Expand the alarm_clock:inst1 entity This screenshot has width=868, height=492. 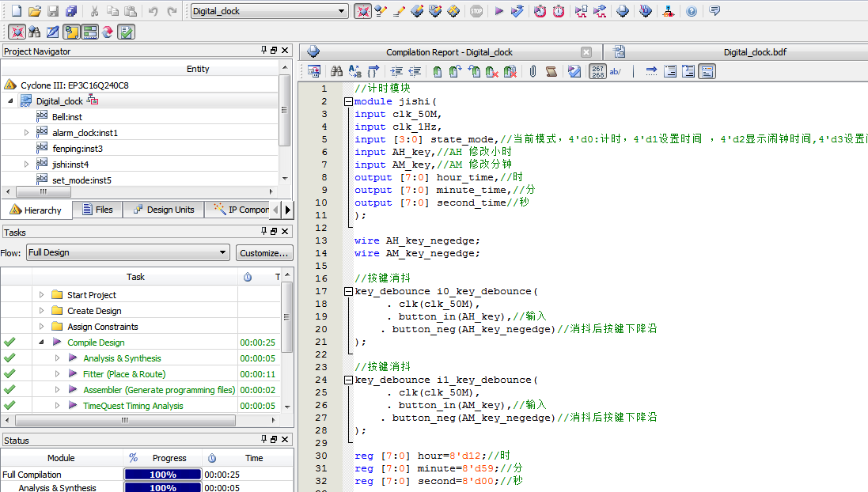pyautogui.click(x=26, y=133)
